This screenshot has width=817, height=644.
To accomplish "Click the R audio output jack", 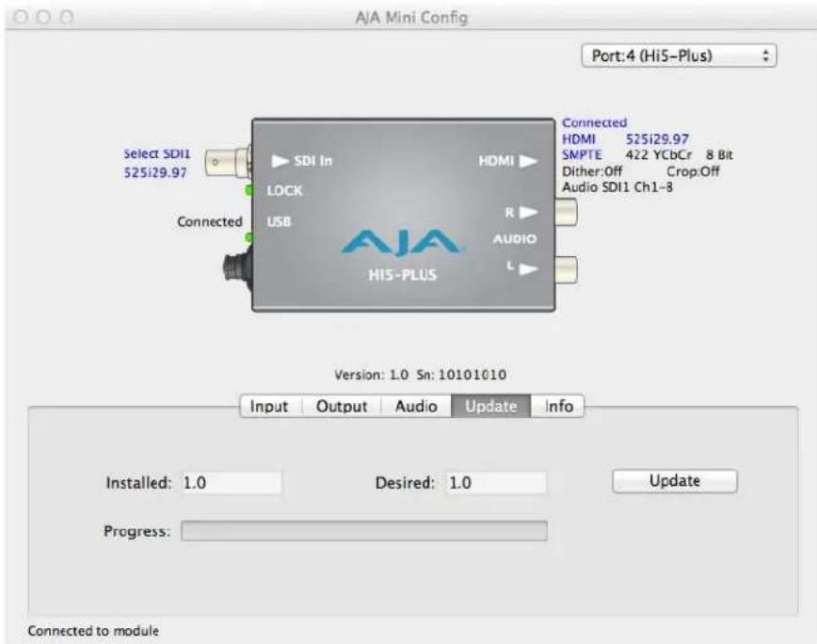I will [566, 213].
